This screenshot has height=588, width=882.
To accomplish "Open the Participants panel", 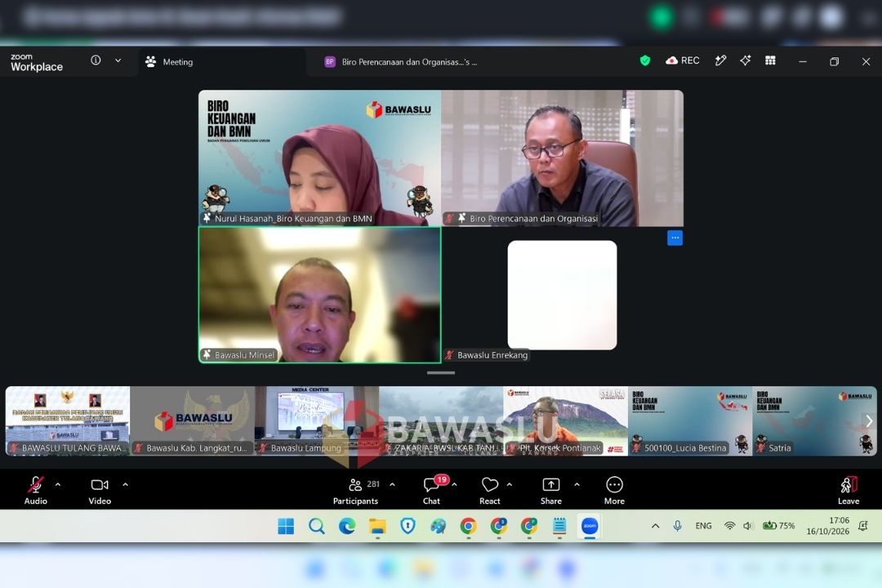I will click(355, 490).
